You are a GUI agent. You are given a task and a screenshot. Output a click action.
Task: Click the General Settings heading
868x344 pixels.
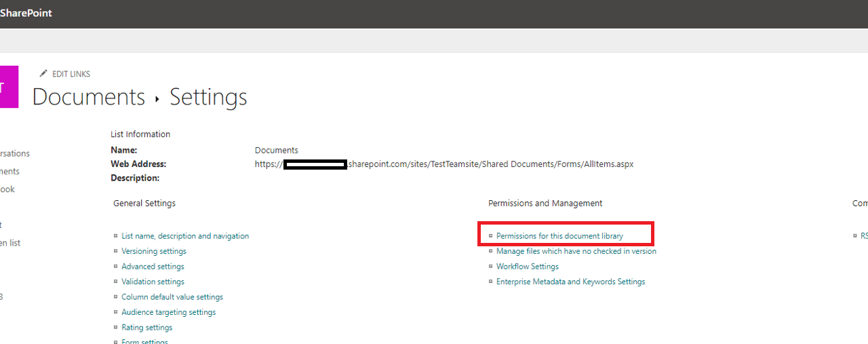[144, 203]
